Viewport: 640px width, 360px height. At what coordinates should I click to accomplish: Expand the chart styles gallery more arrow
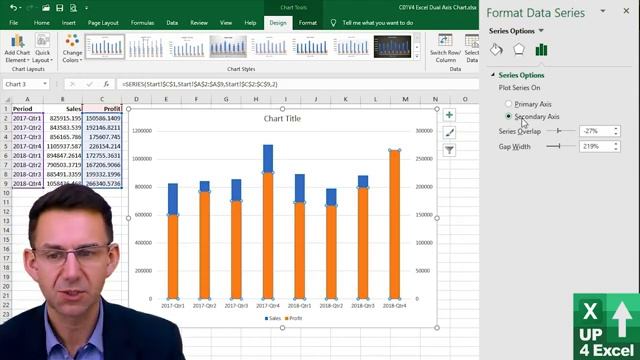pos(417,56)
